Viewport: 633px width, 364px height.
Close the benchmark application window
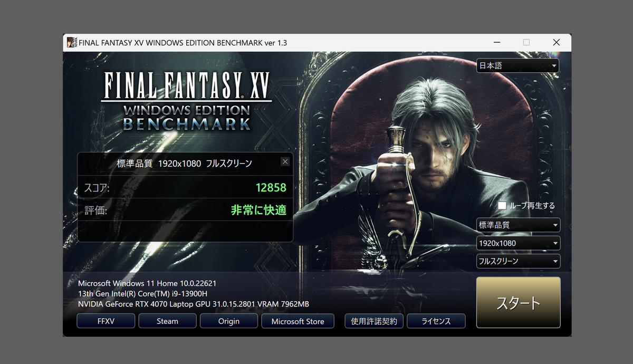pos(556,43)
